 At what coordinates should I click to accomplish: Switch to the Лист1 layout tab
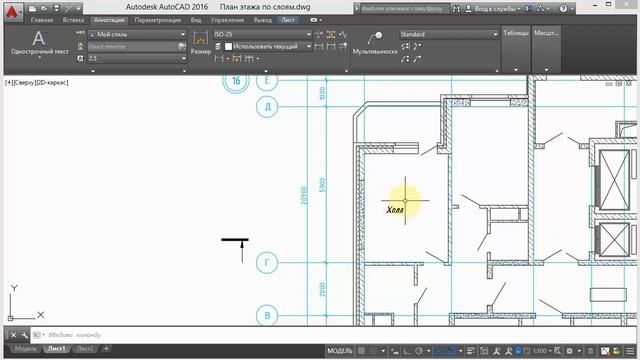tap(57, 349)
